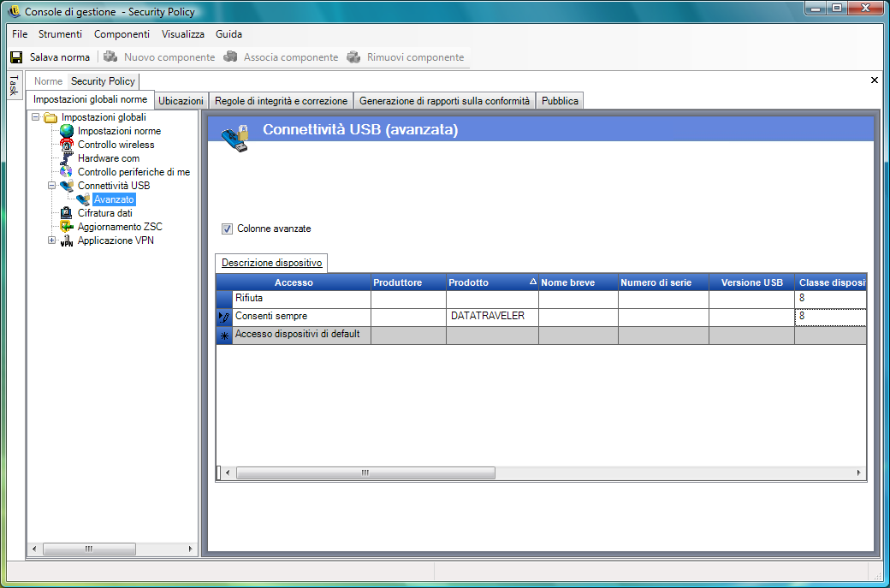Click Nuovo componente button label

click(x=169, y=57)
